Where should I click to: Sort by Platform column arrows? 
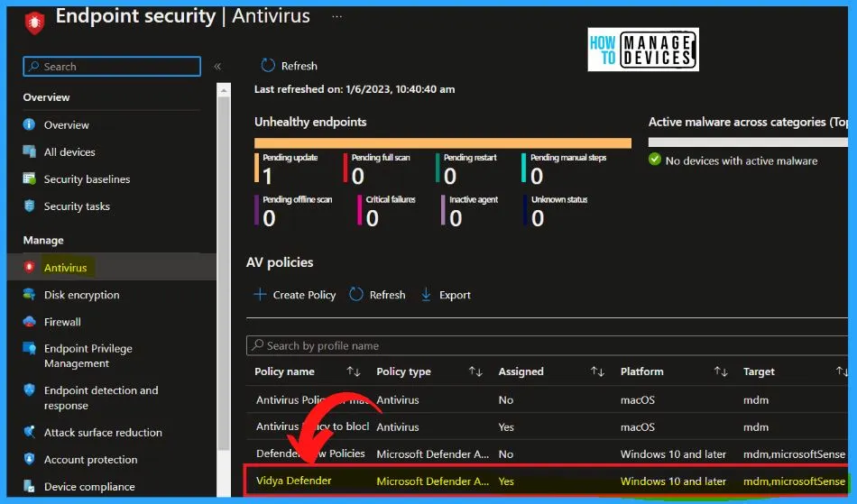tap(721, 371)
